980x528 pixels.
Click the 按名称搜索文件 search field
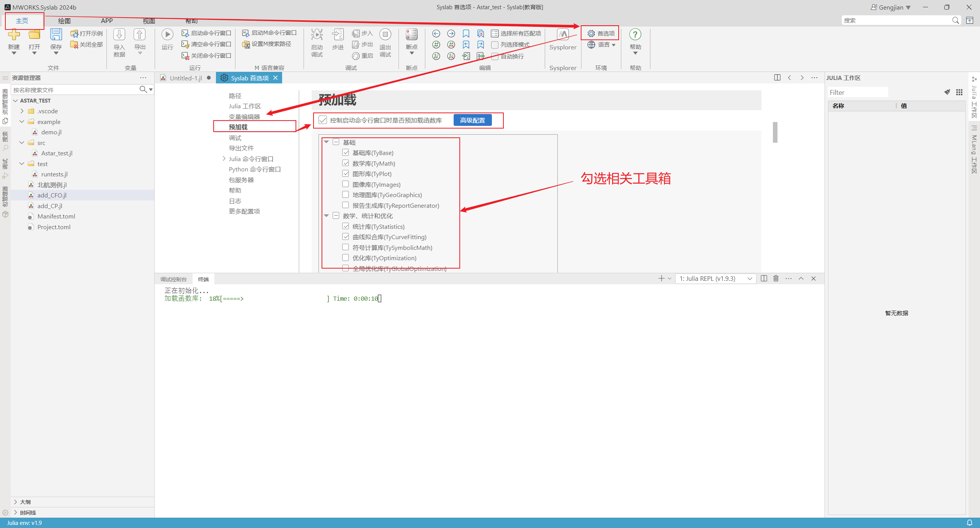[75, 90]
